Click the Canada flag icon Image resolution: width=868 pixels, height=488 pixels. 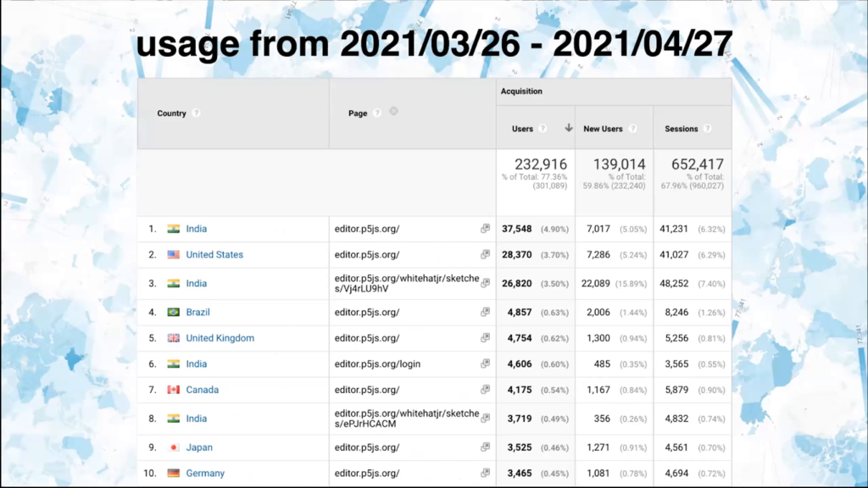[x=173, y=390]
